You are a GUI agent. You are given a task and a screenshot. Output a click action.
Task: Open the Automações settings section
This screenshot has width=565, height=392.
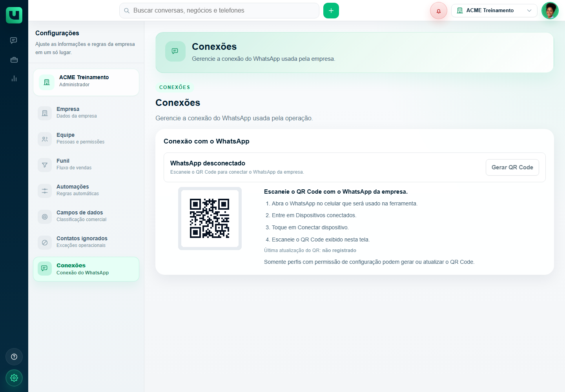[86, 190]
